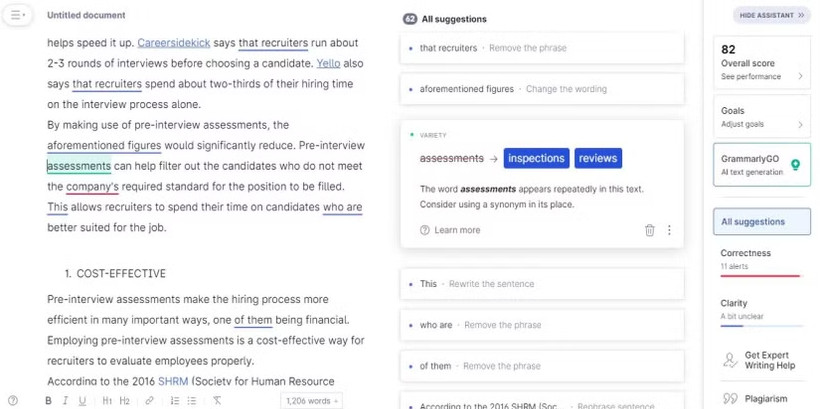820x409 pixels.
Task: Toggle Italic formatting in bottom toolbar
Action: pyautogui.click(x=65, y=401)
